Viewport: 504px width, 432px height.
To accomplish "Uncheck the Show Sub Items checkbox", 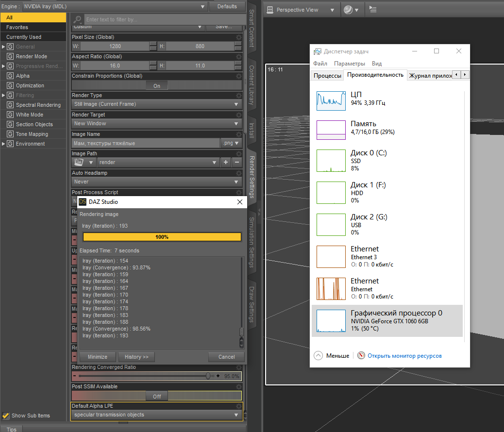I will (6, 415).
